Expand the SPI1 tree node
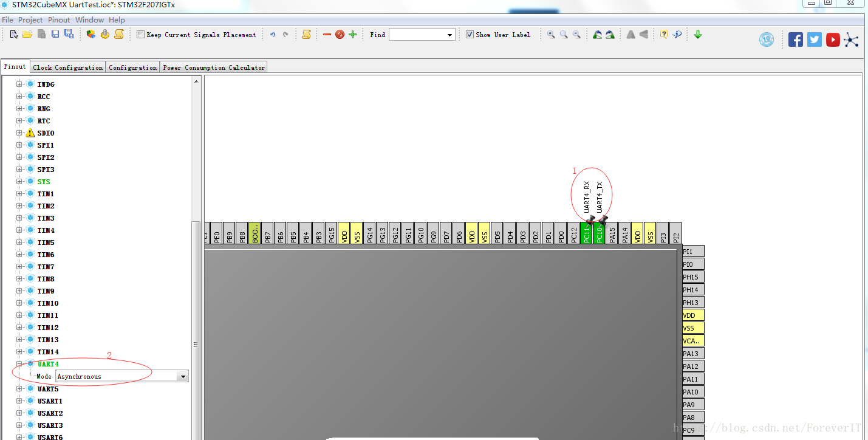868x440 pixels. [x=19, y=145]
